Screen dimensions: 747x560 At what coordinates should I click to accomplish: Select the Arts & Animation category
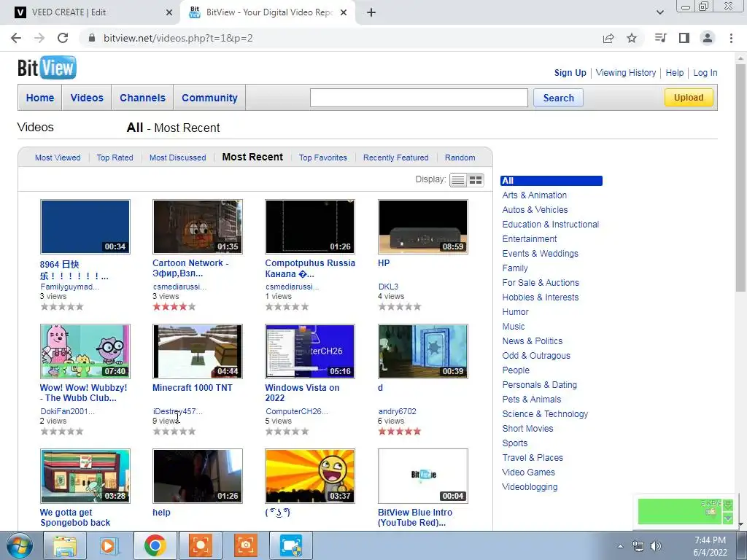pos(535,195)
